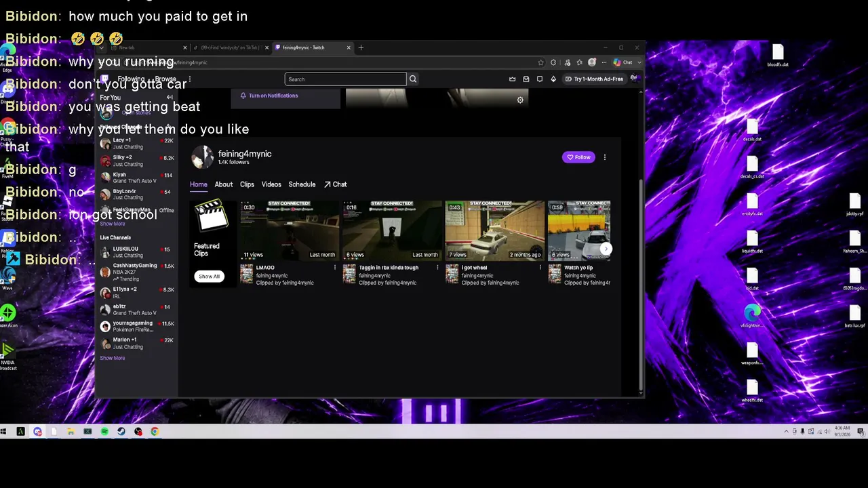Click the featured clips next arrow
Viewport: 868px width, 488px height.
click(x=606, y=249)
